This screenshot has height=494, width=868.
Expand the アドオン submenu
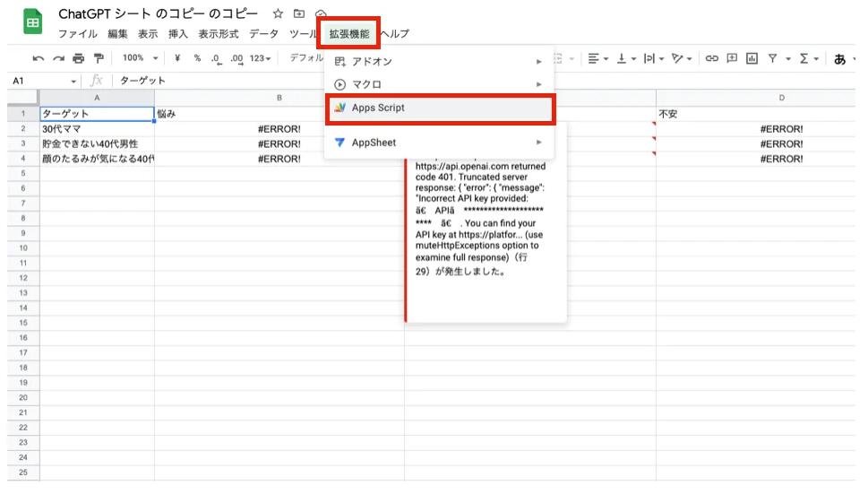(x=439, y=62)
